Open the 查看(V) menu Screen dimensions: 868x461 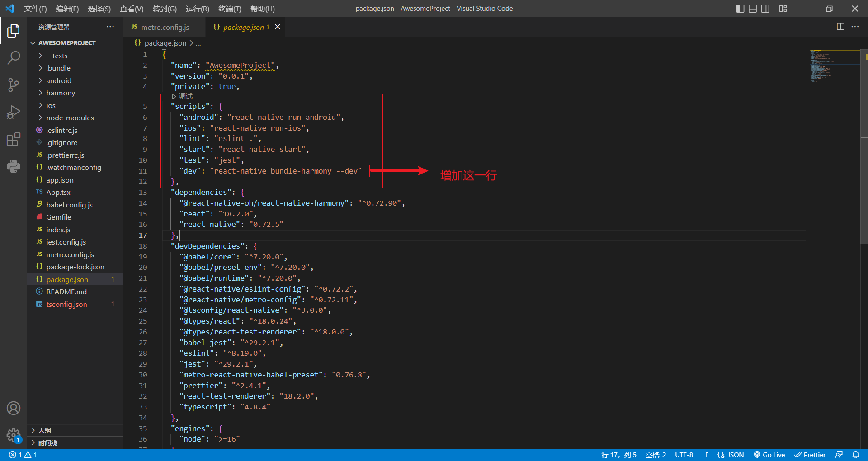[x=132, y=9]
